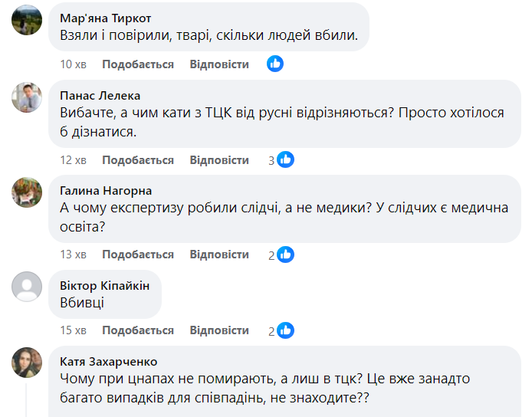The height and width of the screenshot is (417, 532).
Task: Open Панас Лелека's profile avatar
Action: tap(27, 97)
